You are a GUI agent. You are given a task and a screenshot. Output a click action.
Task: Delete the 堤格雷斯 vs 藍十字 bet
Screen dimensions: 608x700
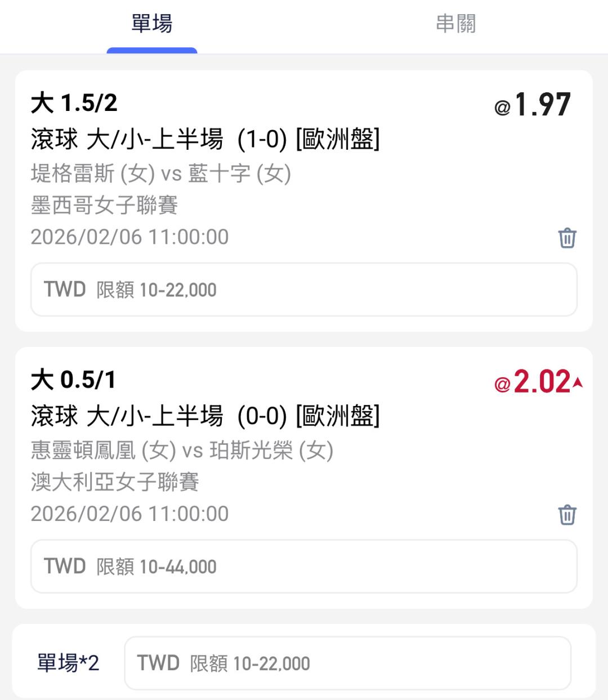(567, 238)
